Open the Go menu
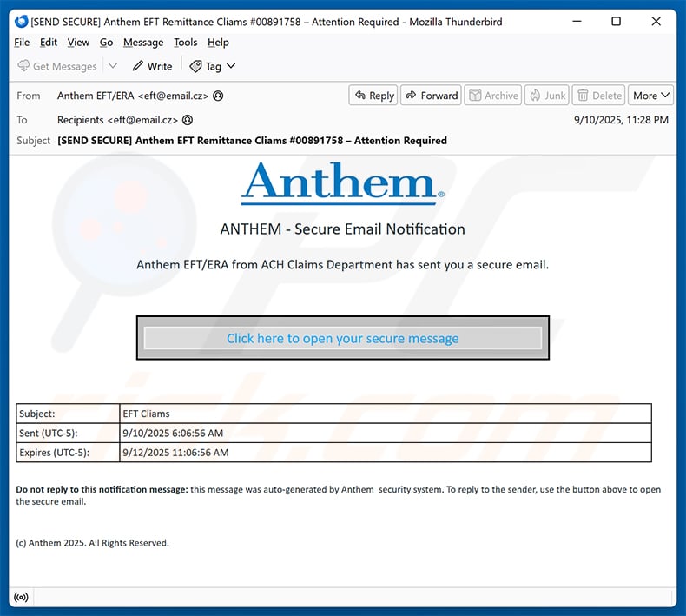The width and height of the screenshot is (686, 616). [106, 43]
